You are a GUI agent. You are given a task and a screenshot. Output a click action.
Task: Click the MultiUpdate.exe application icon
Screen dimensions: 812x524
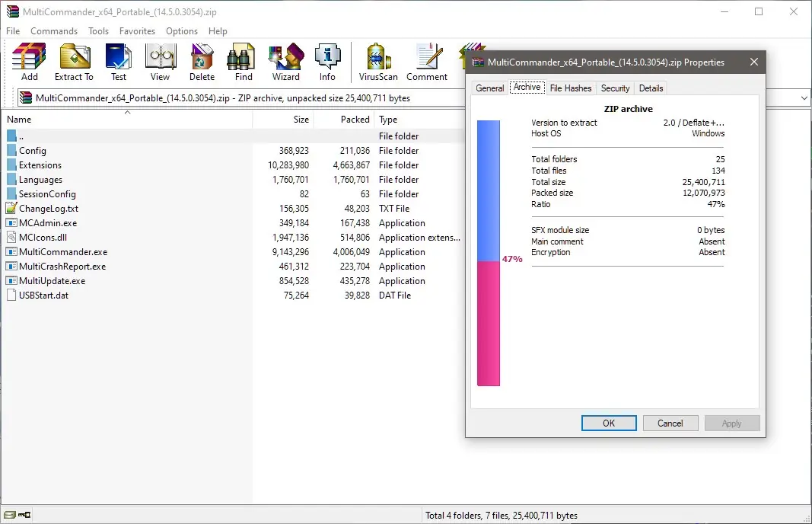click(11, 281)
